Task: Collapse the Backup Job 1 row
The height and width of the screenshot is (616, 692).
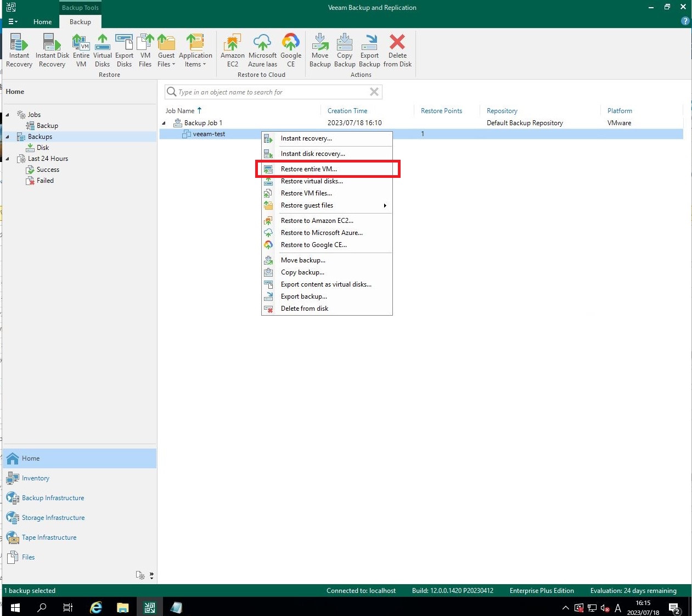Action: tap(164, 123)
